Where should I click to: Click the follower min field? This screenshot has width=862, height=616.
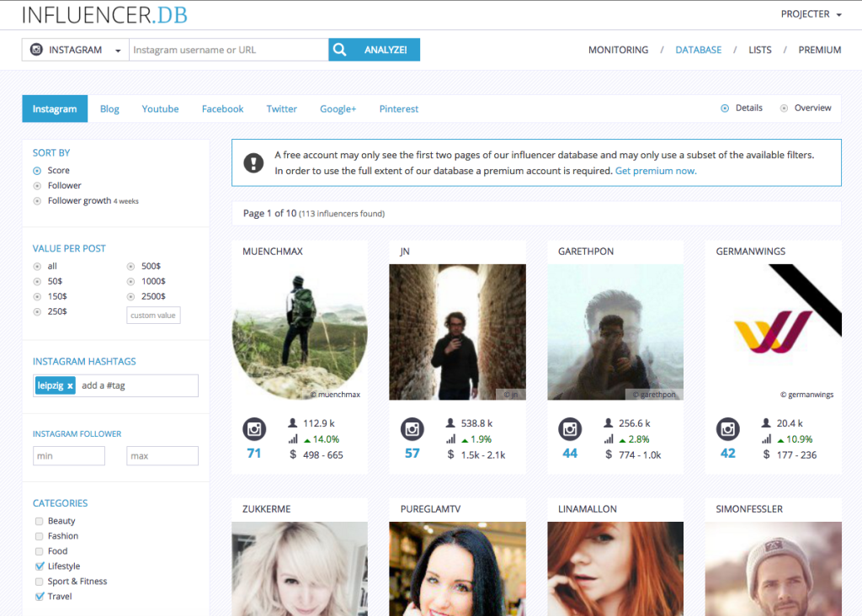[69, 455]
